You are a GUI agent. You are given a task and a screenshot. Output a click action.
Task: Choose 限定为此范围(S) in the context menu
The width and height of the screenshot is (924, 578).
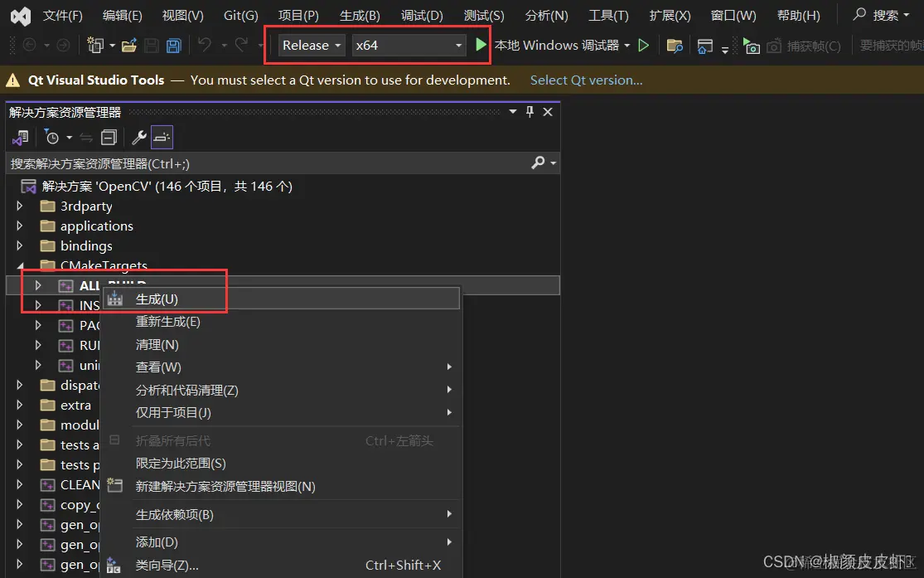pos(281,463)
